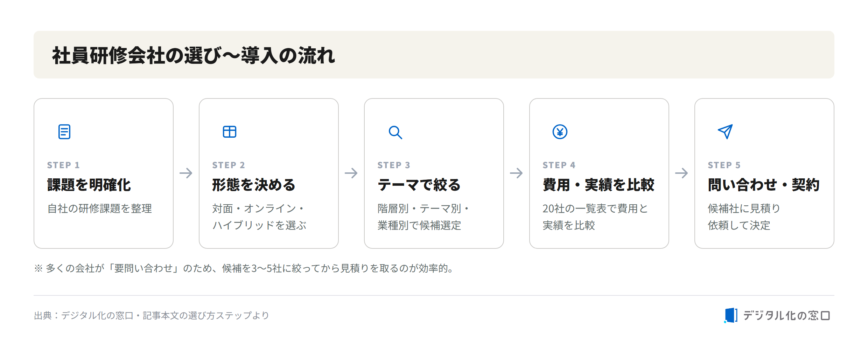Click the magnifying glass icon in Step 3
Viewport: 868px width, 356px height.
point(395,132)
